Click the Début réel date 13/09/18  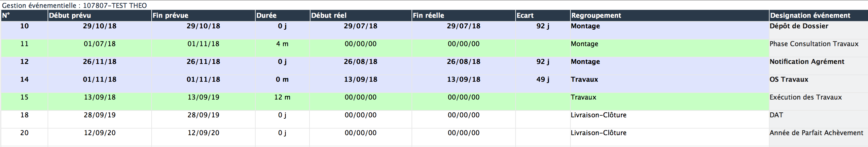click(x=361, y=79)
